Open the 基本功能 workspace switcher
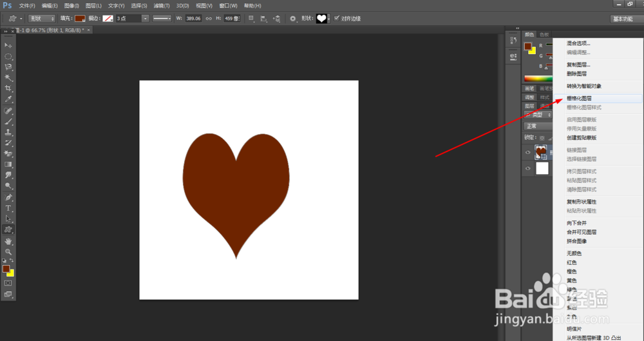The width and height of the screenshot is (644, 341). pos(625,19)
